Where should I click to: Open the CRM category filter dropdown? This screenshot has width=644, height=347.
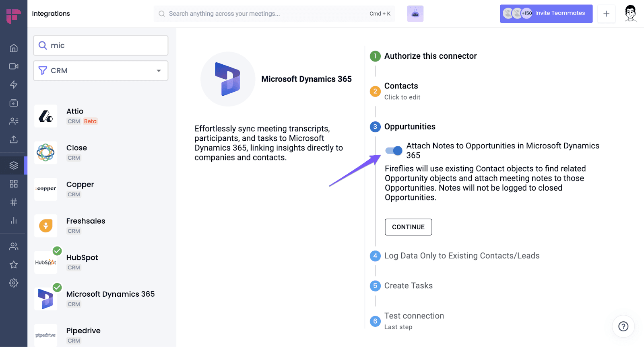pyautogui.click(x=101, y=71)
